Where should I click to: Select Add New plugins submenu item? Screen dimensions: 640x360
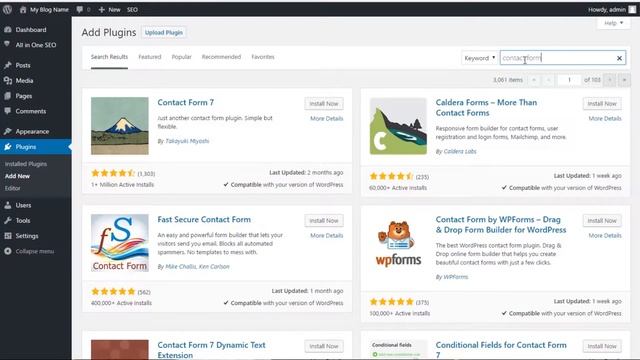tap(17, 176)
